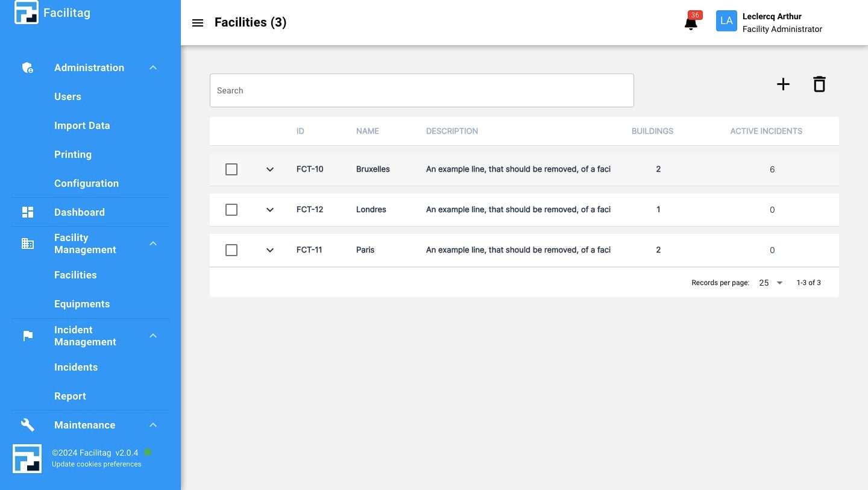Expand the FCT-10 Bruxelles row details
The height and width of the screenshot is (490, 868).
tap(270, 169)
